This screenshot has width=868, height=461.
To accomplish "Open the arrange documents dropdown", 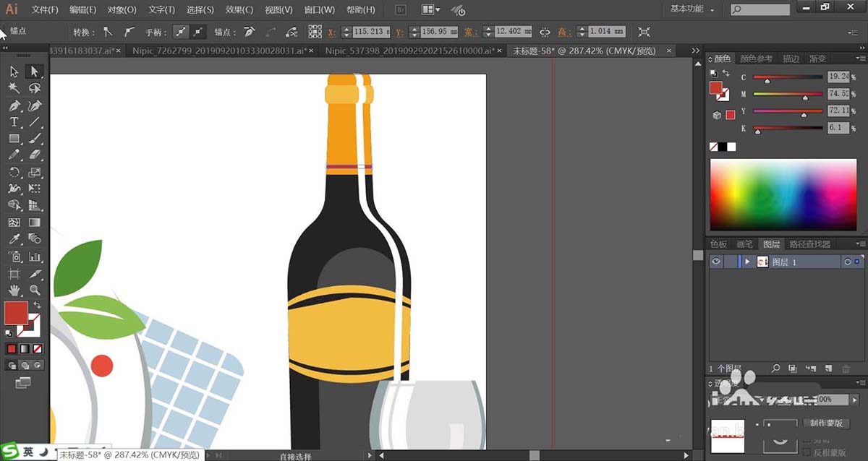I will [x=430, y=10].
